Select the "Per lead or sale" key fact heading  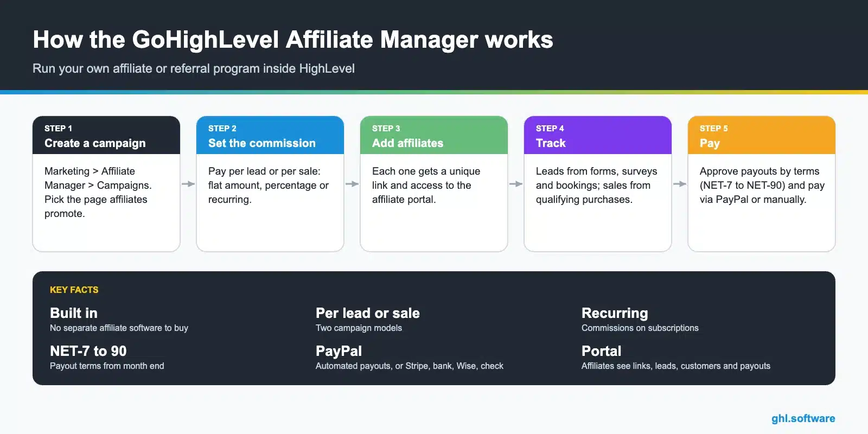click(368, 313)
